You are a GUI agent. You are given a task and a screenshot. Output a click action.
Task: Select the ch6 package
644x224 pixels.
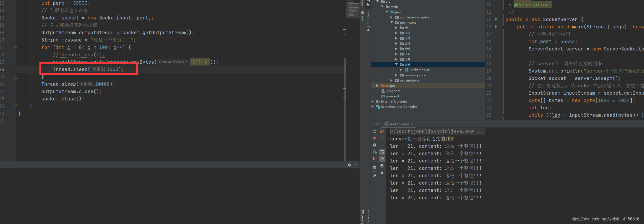coord(407,54)
